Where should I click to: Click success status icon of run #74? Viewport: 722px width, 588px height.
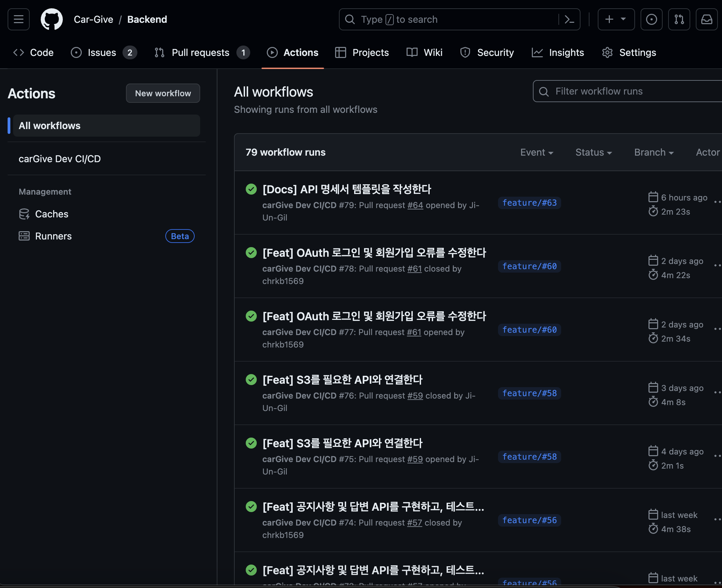[x=251, y=507]
